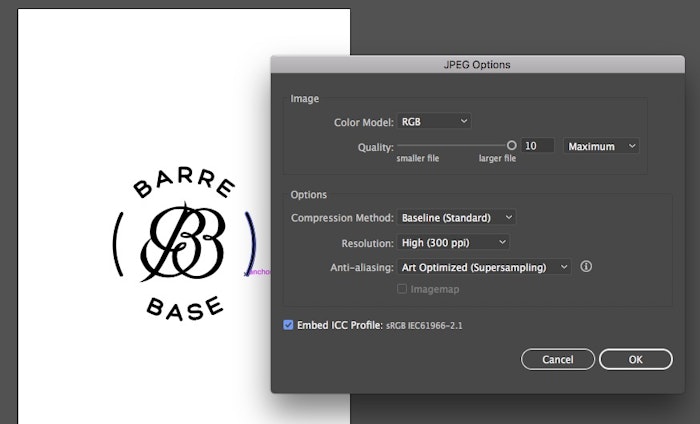
Task: Open the Color Model dropdown
Action: 434,121
